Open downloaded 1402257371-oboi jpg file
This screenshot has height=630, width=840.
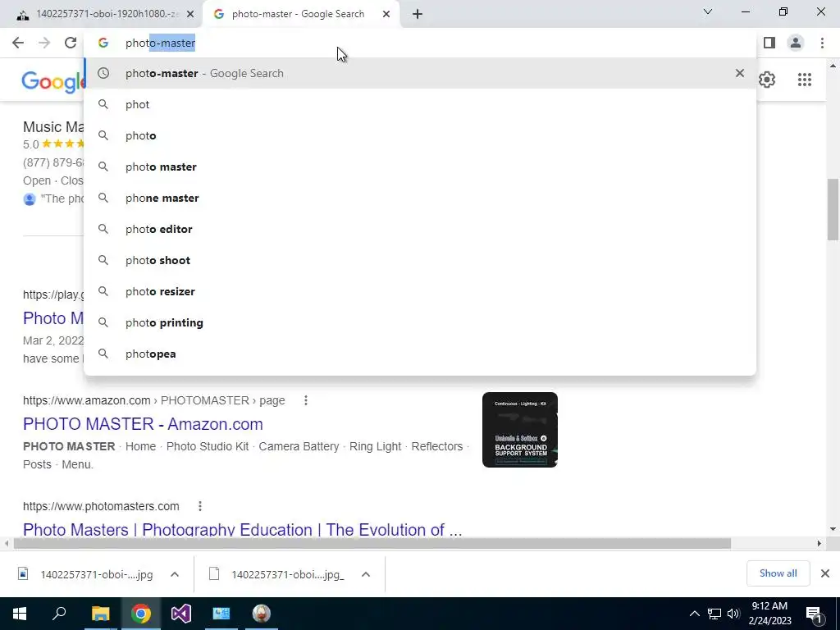85,574
